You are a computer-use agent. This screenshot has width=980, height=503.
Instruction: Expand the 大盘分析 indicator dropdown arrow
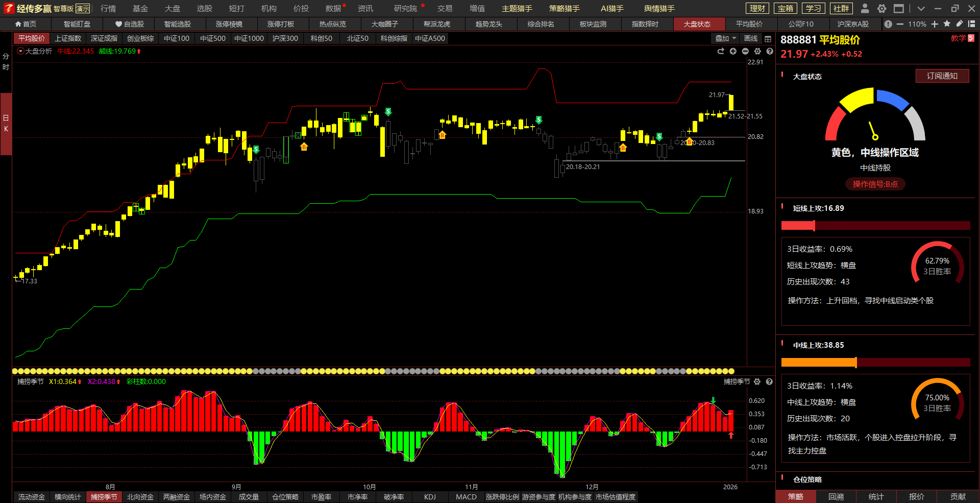tap(20, 51)
